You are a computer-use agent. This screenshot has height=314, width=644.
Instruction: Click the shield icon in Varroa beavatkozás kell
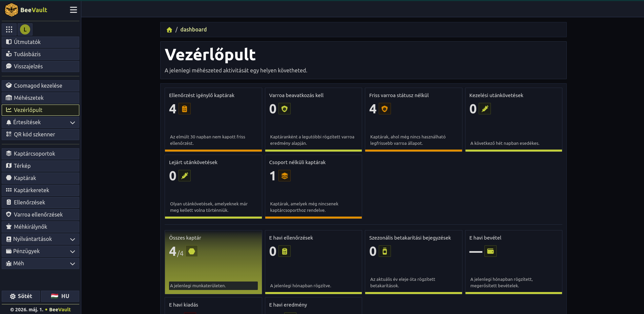[285, 109]
